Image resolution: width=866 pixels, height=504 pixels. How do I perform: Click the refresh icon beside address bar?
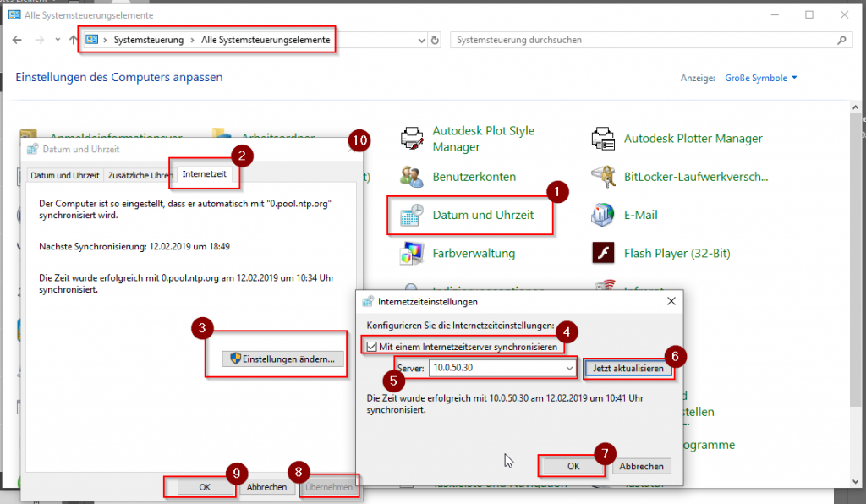[435, 40]
